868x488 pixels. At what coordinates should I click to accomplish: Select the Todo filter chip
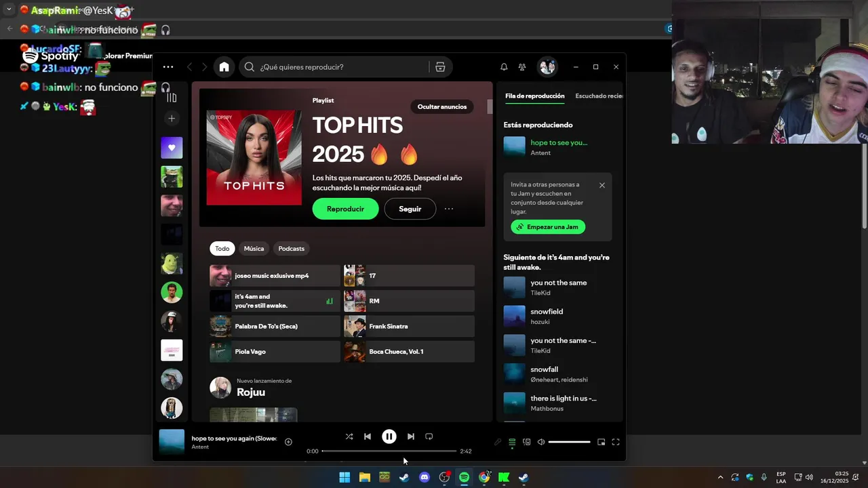(x=222, y=249)
